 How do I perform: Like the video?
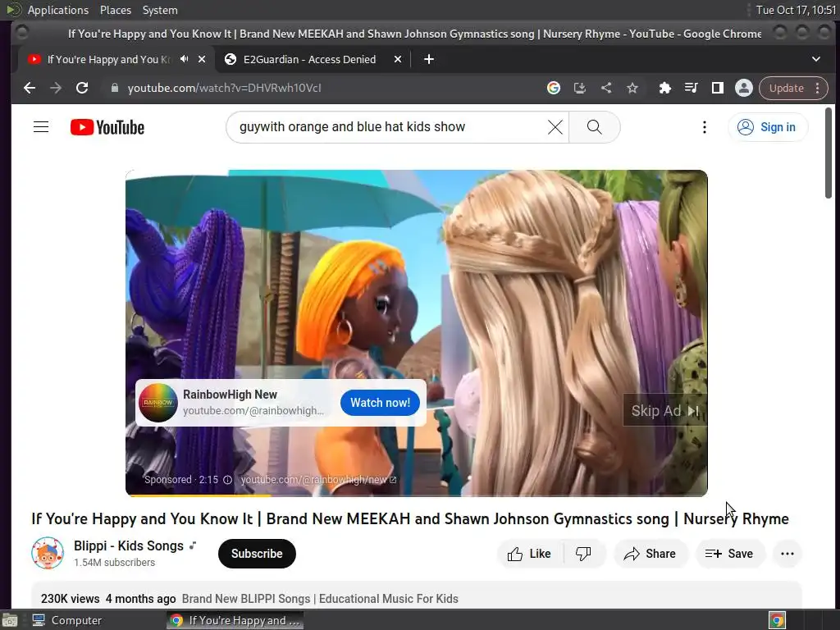click(x=529, y=554)
